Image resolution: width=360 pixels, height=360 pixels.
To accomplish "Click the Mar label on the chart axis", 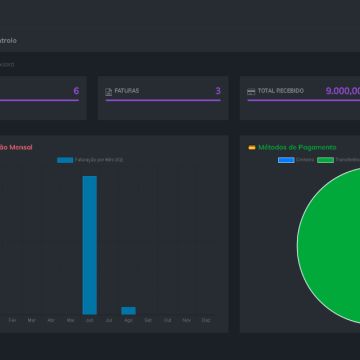I will click(x=32, y=320).
